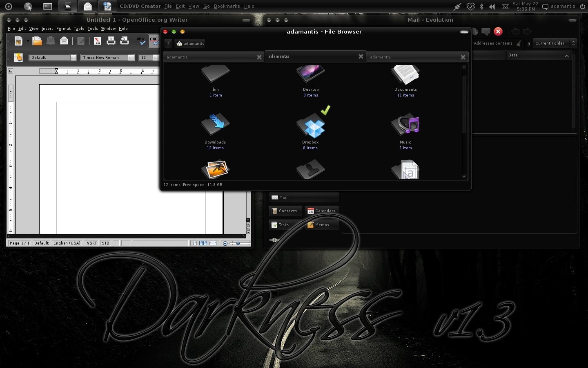Open Bluetooth indicator in system tray

pos(481,6)
